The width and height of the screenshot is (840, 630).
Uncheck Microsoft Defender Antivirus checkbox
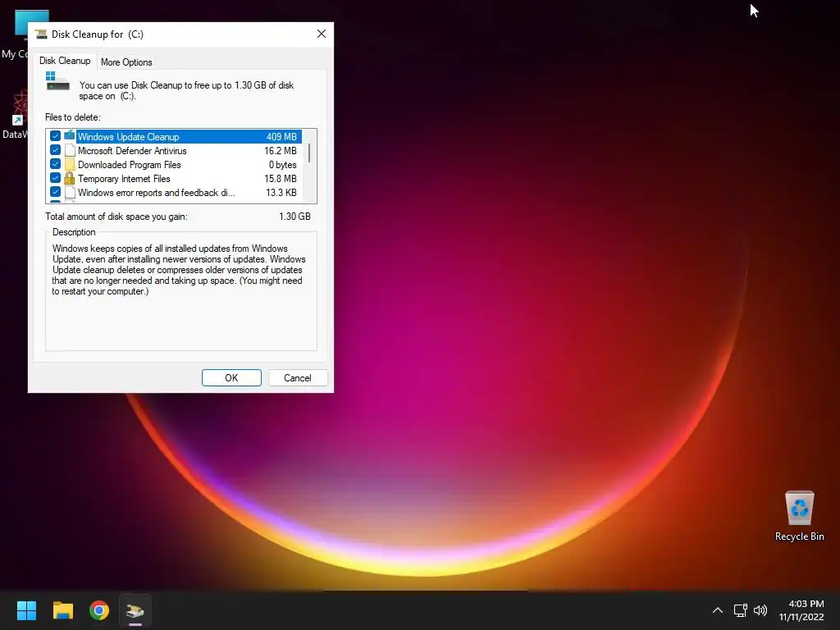[x=55, y=150]
